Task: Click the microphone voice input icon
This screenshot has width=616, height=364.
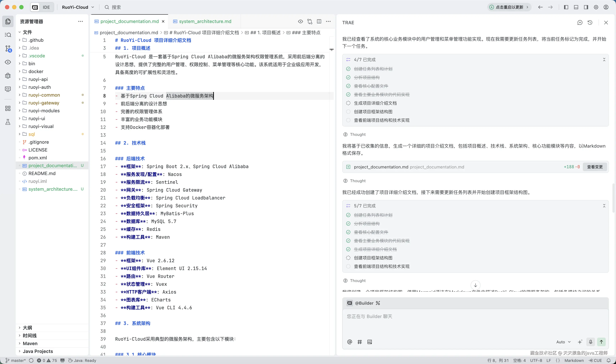Action: [591, 342]
